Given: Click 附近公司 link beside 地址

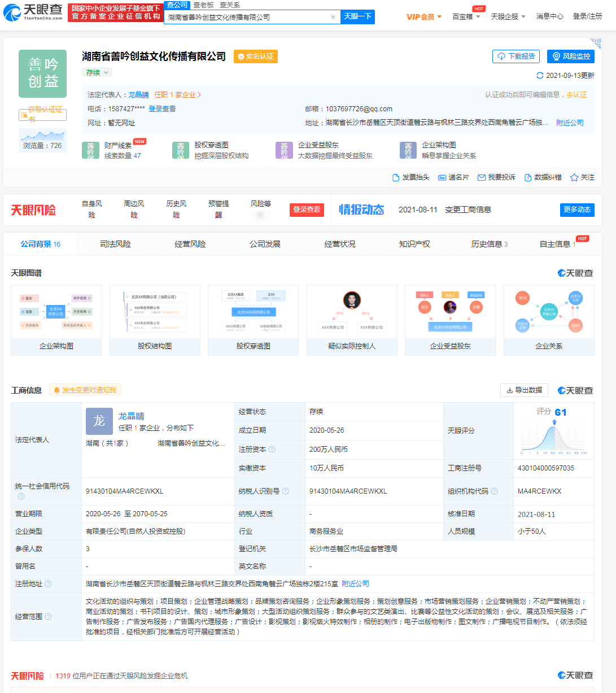Looking at the screenshot, I should click(570, 123).
